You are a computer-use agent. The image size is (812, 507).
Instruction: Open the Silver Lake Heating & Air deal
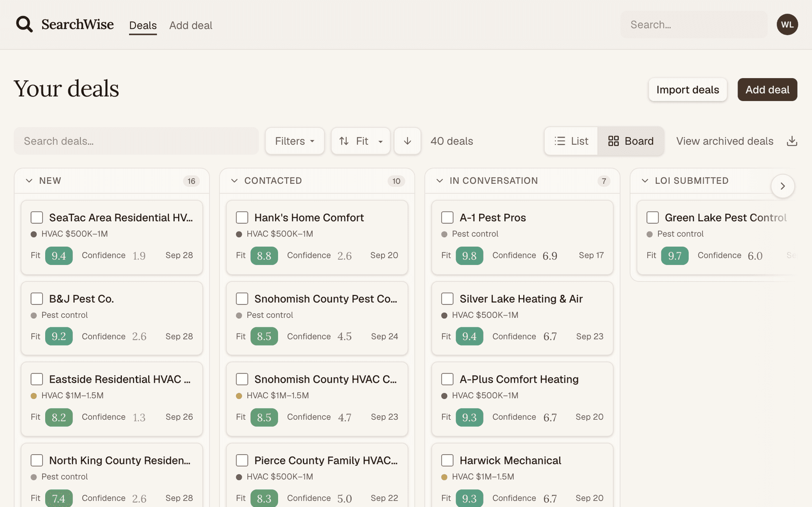tap(521, 299)
